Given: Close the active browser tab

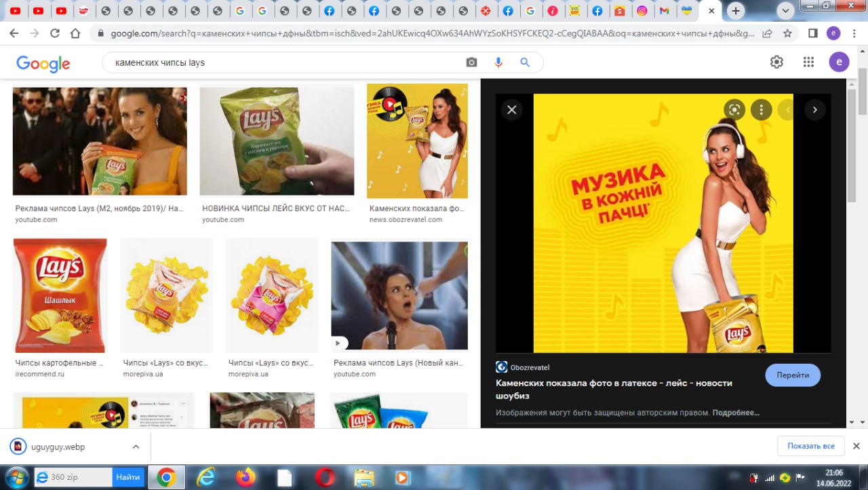Looking at the screenshot, I should (711, 11).
